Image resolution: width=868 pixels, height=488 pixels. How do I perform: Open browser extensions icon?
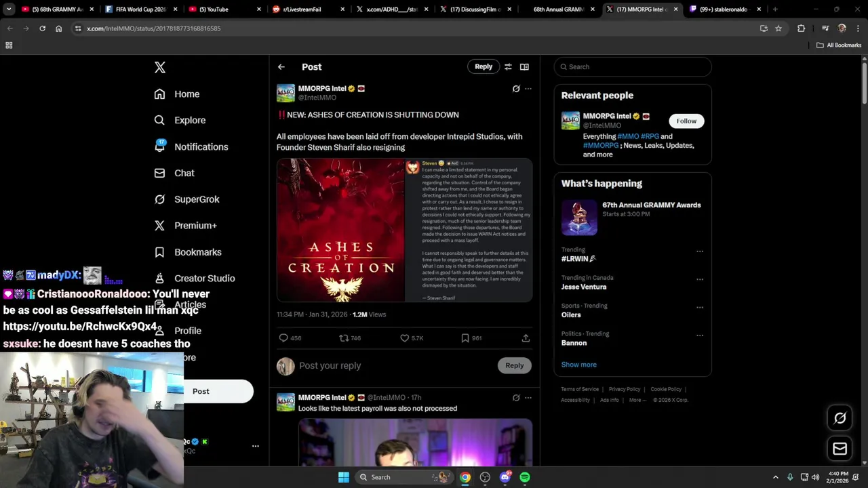coord(801,28)
